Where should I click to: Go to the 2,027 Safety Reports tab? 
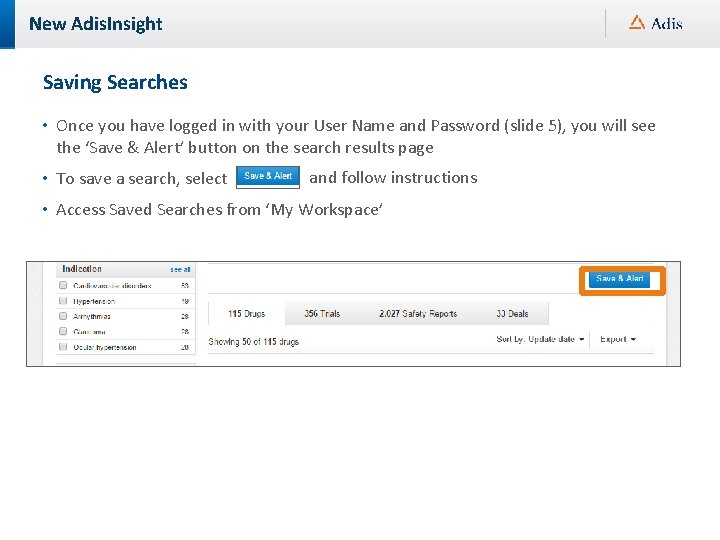[x=418, y=314]
